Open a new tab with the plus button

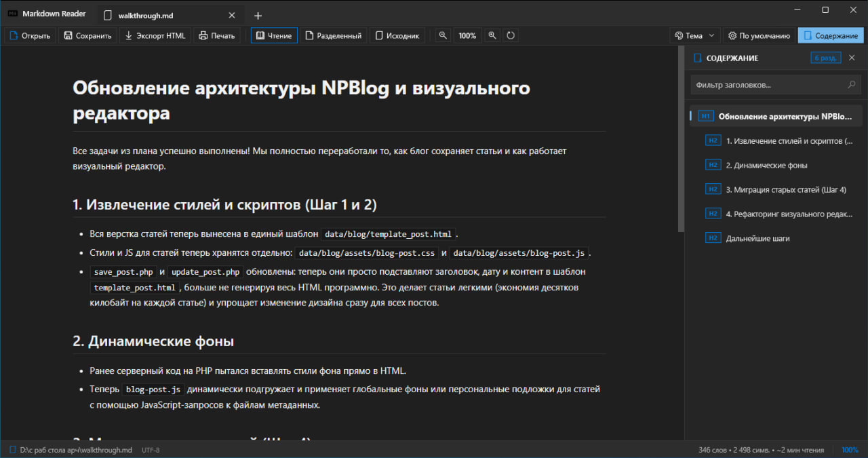point(258,16)
